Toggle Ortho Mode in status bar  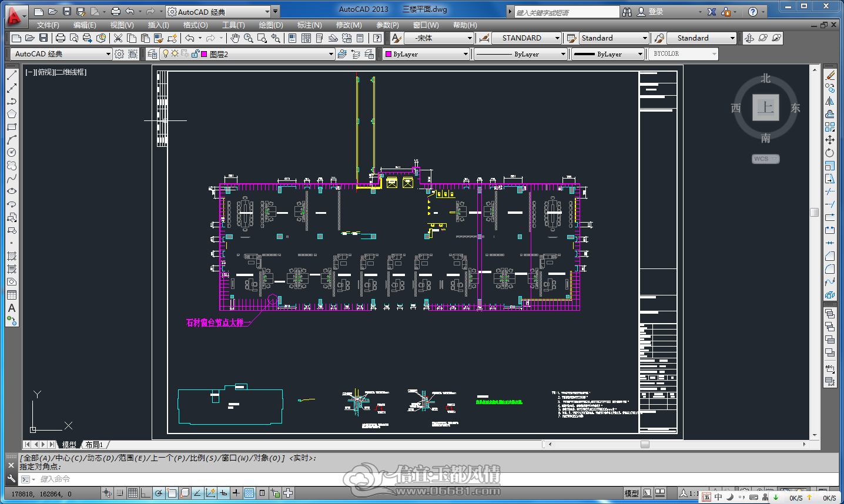pos(146,493)
